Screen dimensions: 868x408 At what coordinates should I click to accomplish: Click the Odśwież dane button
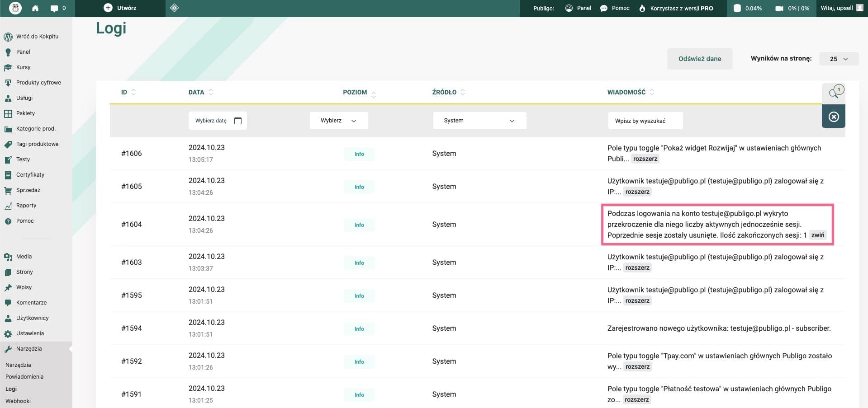700,59
